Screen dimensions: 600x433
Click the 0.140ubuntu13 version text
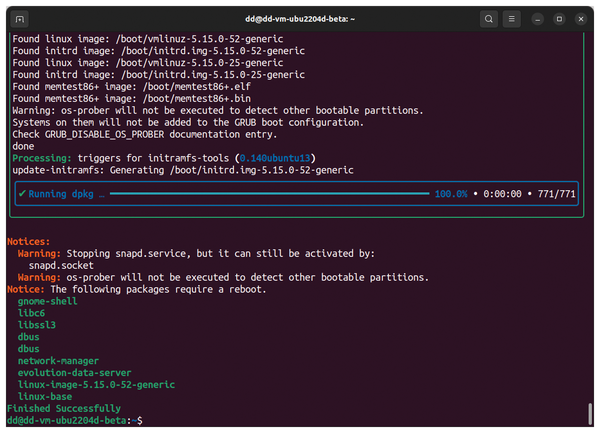275,158
